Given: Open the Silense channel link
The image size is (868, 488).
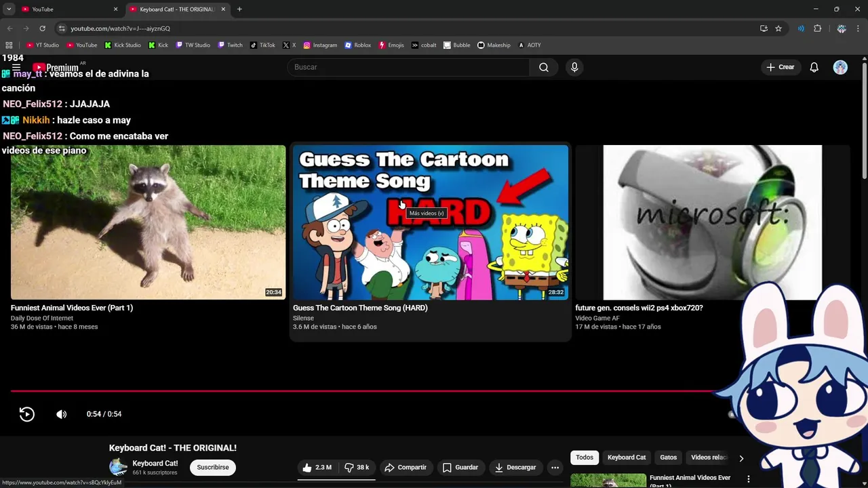Looking at the screenshot, I should click(303, 319).
